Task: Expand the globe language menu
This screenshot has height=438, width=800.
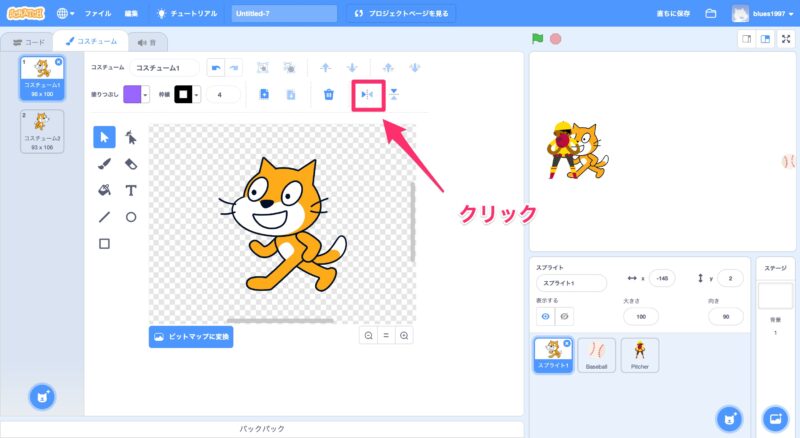Action: pos(66,14)
